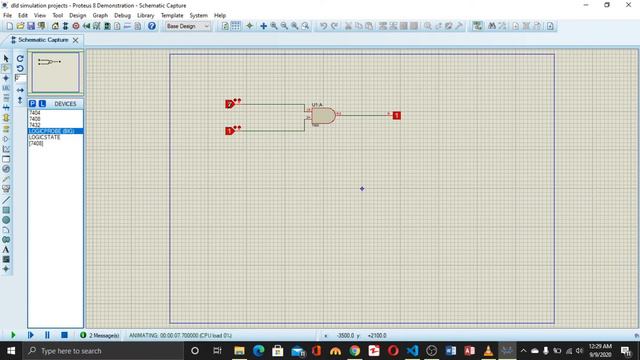The image size is (640, 360).
Task: Select the Buses Mode tool
Action: [6, 108]
